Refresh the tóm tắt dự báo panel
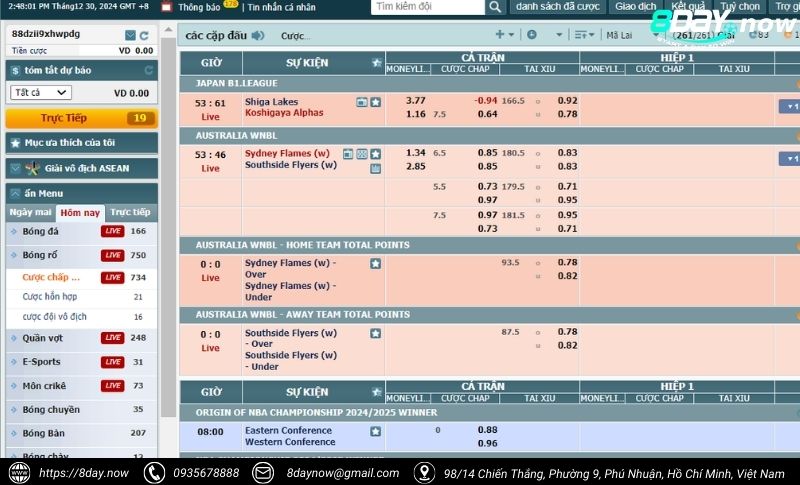 (x=149, y=71)
